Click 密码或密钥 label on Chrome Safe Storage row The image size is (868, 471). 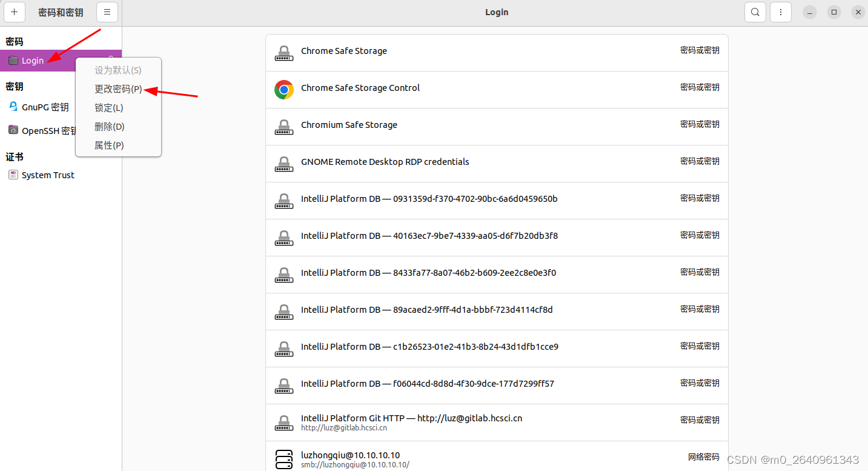pyautogui.click(x=700, y=50)
